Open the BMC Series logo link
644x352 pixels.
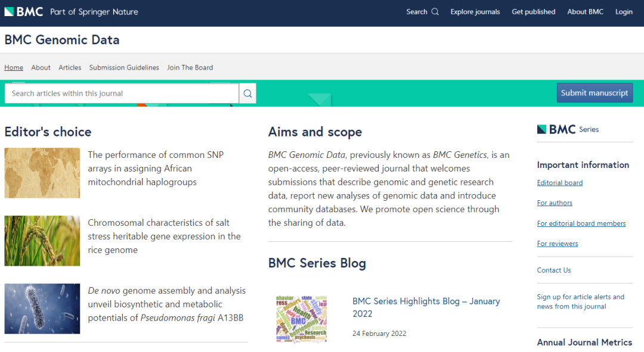click(568, 129)
